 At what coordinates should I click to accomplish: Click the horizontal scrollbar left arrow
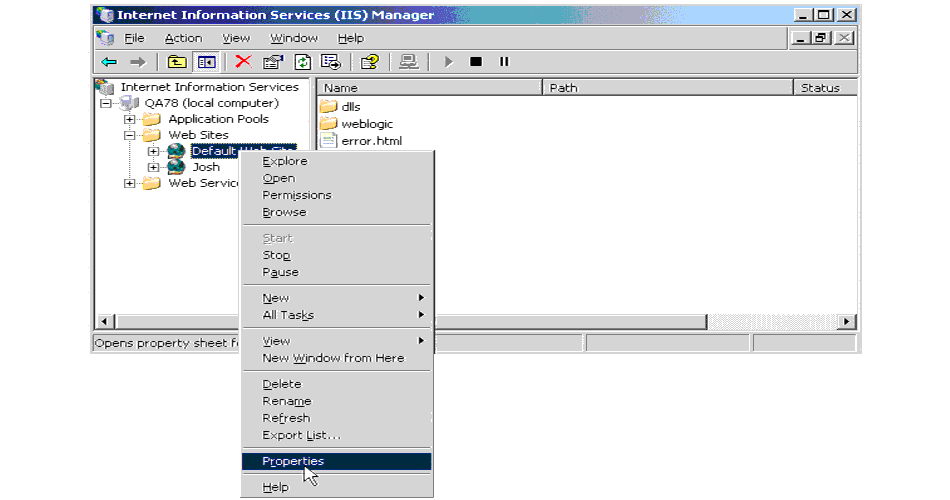104,321
